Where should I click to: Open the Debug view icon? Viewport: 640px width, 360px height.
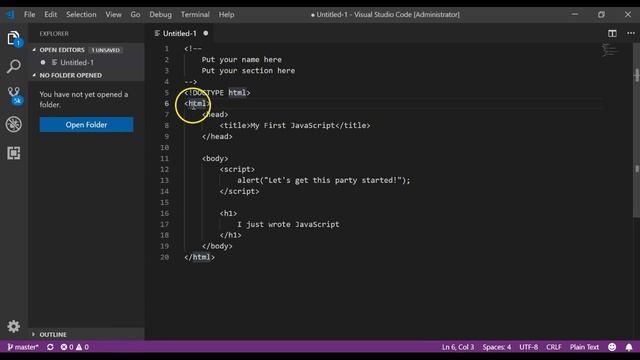pyautogui.click(x=13, y=124)
